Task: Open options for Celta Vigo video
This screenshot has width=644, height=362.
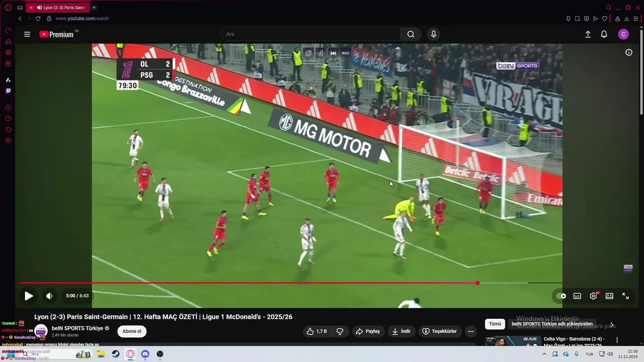Action: tap(617, 340)
